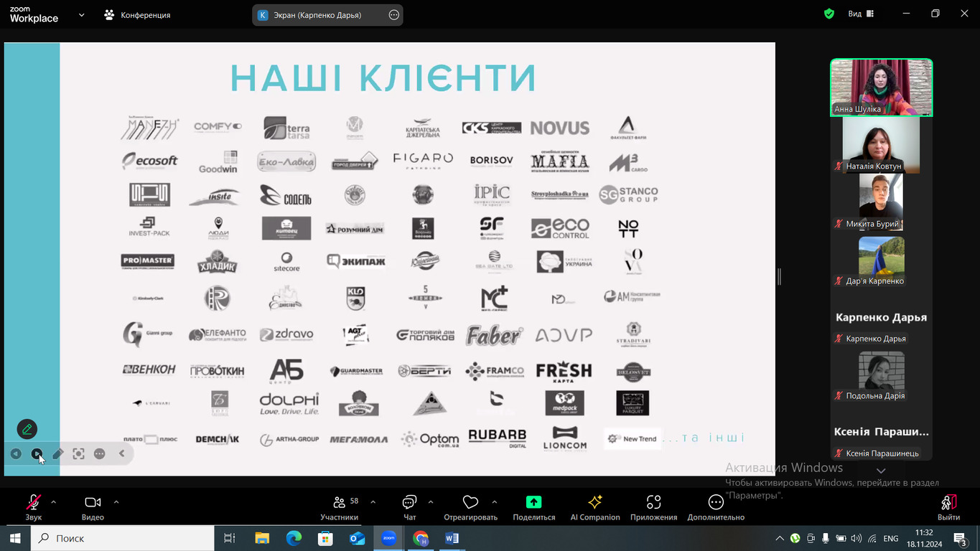Screen dimensions: 980x551
Task: Leave the meeting with the Выйти button
Action: [x=948, y=507]
